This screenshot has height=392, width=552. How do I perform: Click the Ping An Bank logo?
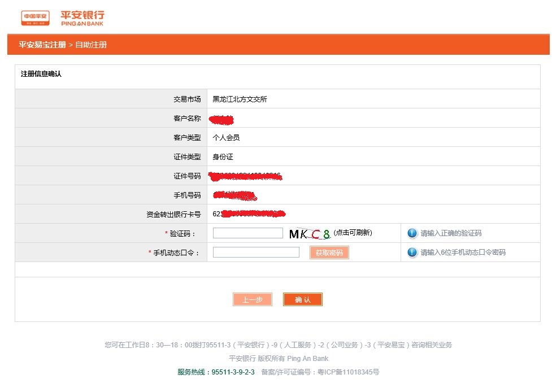tap(63, 18)
